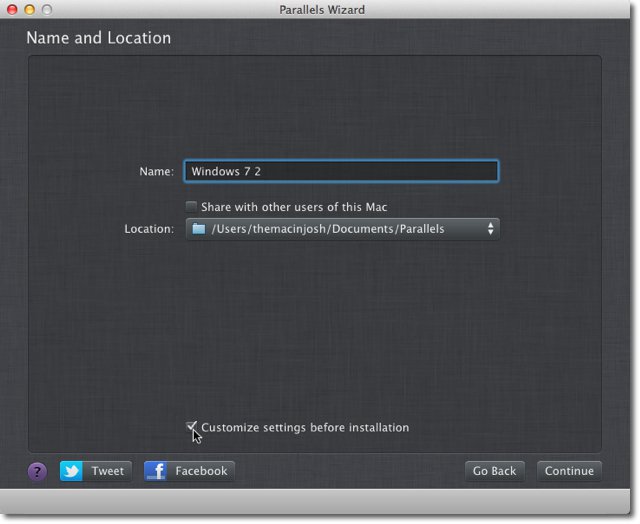Click the purple help question mark icon
This screenshot has height=524, width=640.
pyautogui.click(x=37, y=472)
